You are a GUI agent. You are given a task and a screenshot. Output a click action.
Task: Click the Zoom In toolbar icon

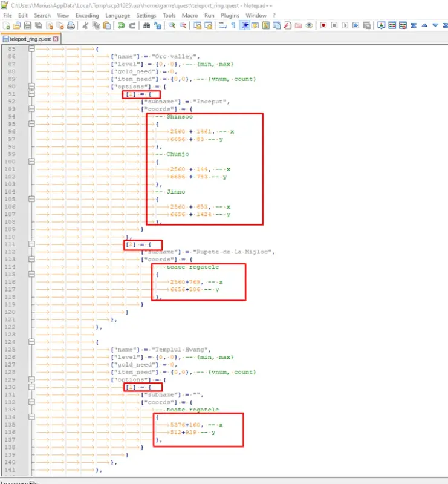tap(172, 25)
